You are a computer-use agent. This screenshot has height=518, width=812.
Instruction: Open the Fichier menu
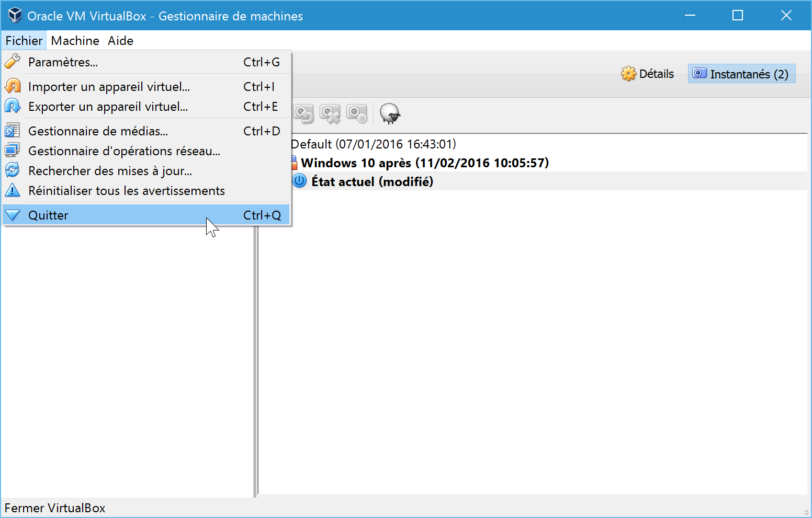(24, 41)
